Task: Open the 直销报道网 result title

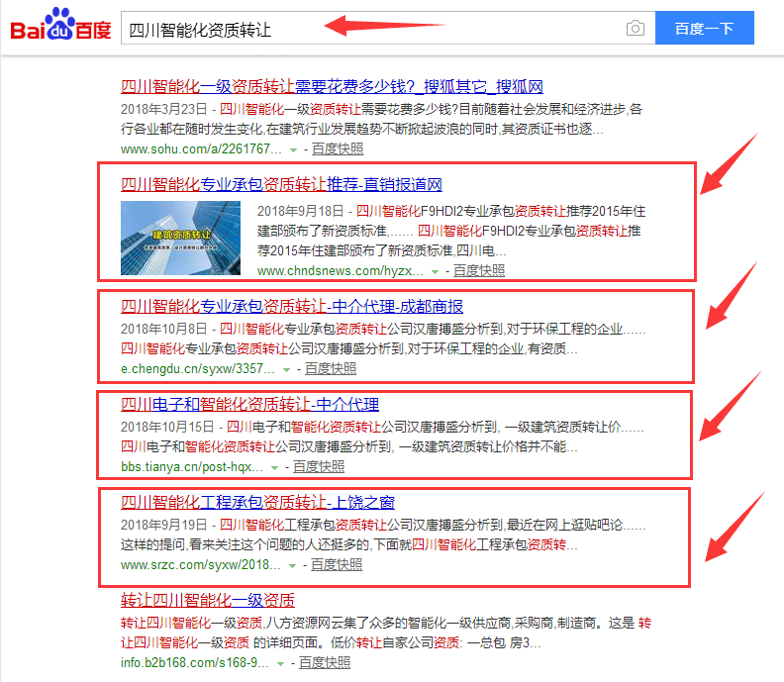Action: [x=281, y=184]
